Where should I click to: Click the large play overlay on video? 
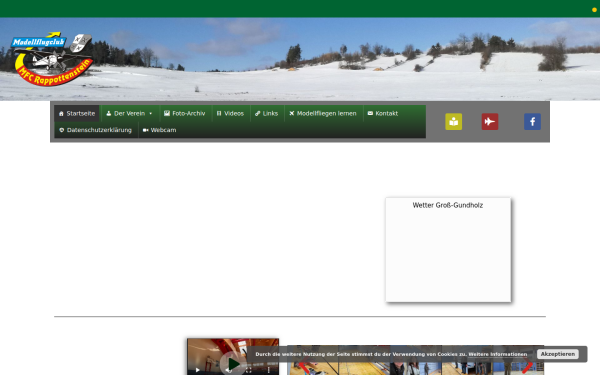click(x=233, y=363)
